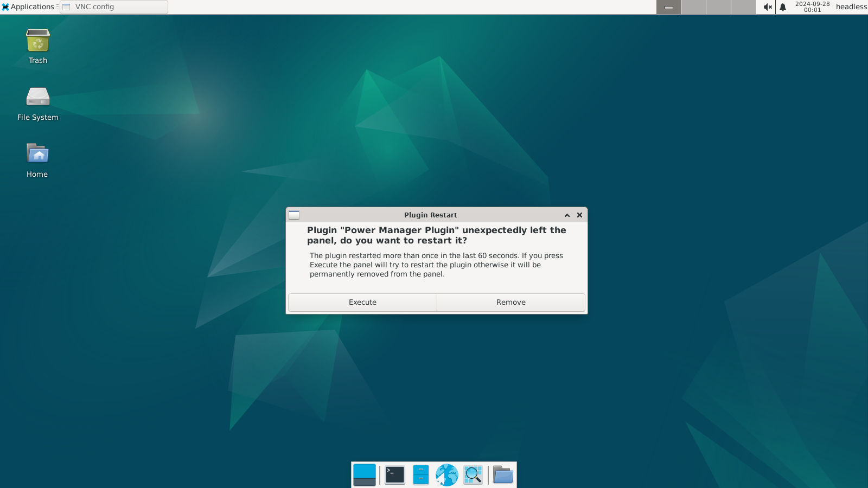Open the File System desktop icon

(38, 104)
